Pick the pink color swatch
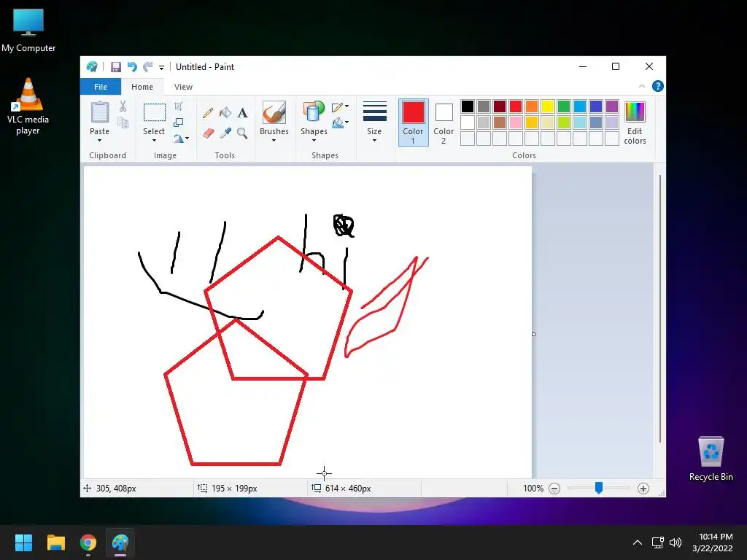 click(x=516, y=122)
